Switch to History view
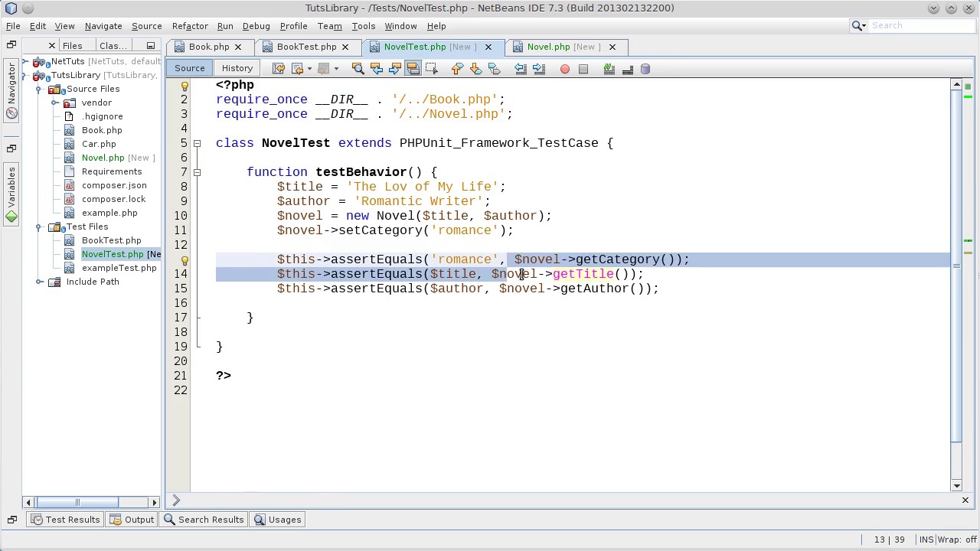 (x=237, y=68)
